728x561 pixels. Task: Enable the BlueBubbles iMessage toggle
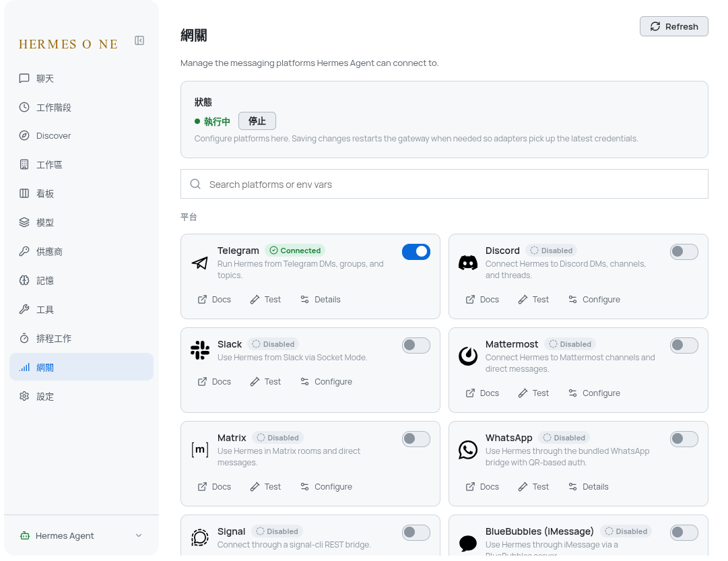tap(684, 533)
